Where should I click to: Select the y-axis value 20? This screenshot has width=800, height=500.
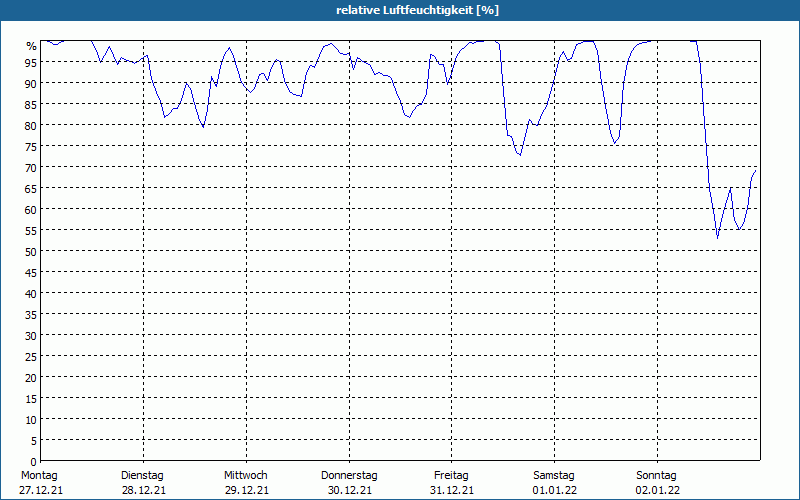(31, 378)
